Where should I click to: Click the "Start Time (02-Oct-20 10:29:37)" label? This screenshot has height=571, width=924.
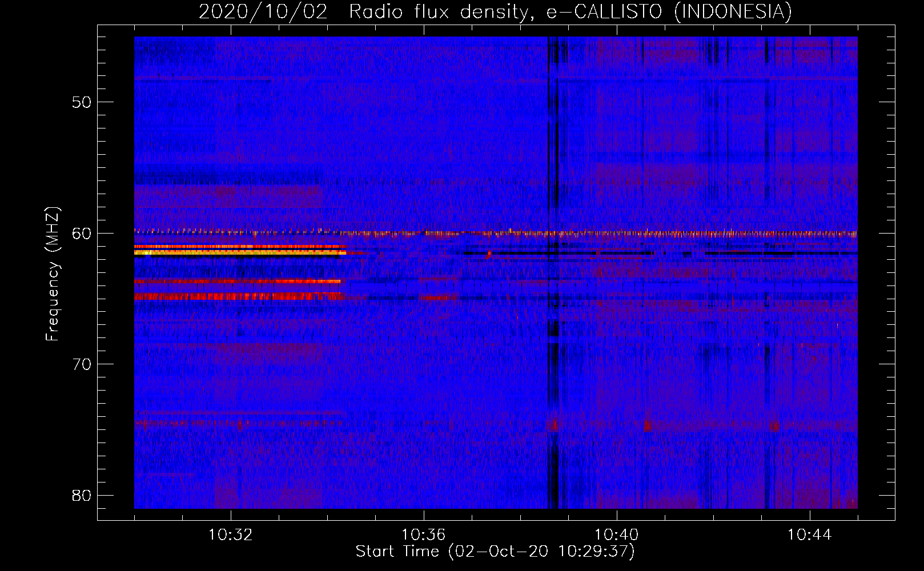495,552
